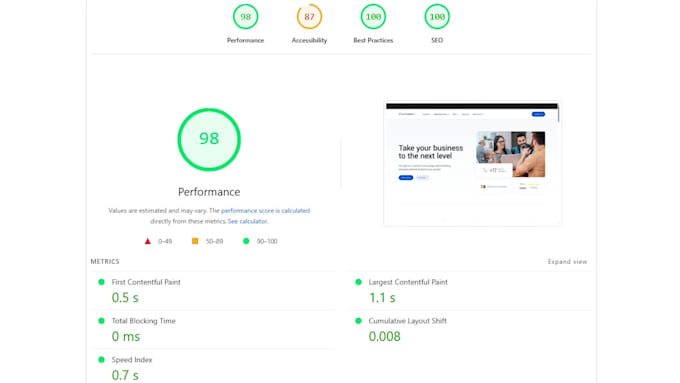Click the green dot beside Largest Contentful Paint
This screenshot has width=680, height=383.
coord(358,282)
